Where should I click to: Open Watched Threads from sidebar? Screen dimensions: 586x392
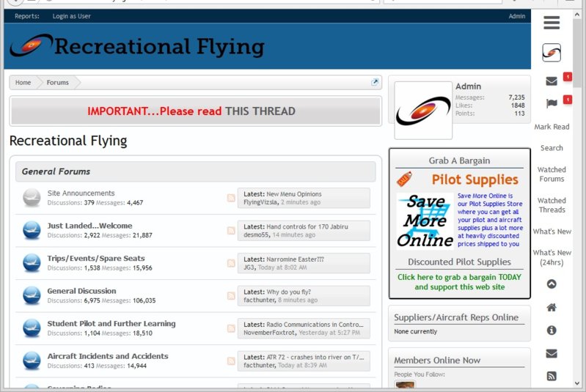[x=552, y=205]
